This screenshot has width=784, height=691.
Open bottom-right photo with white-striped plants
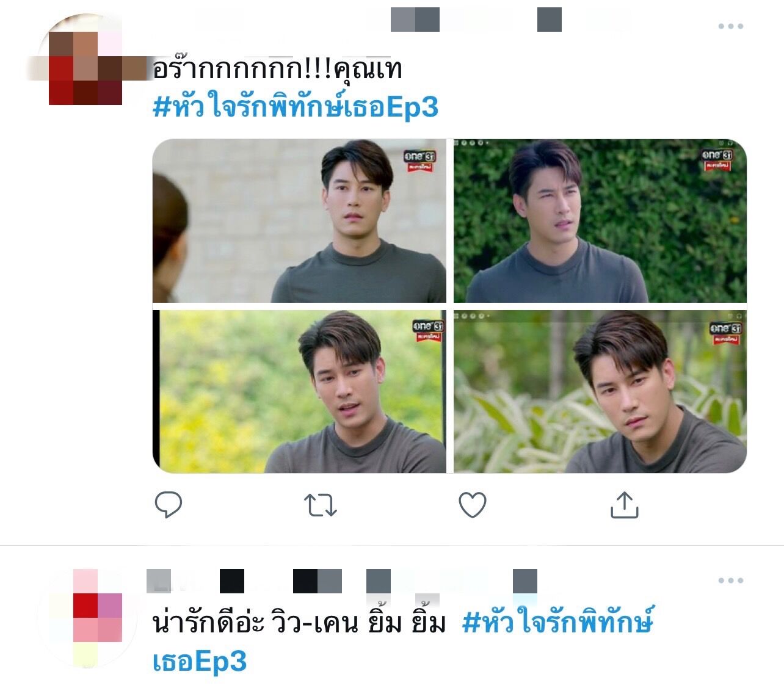pos(600,391)
